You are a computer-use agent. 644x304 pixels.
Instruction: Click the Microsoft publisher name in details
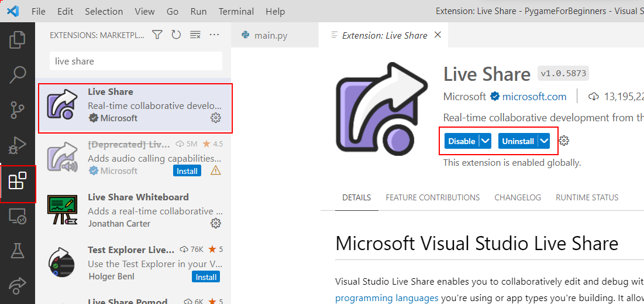click(x=465, y=97)
